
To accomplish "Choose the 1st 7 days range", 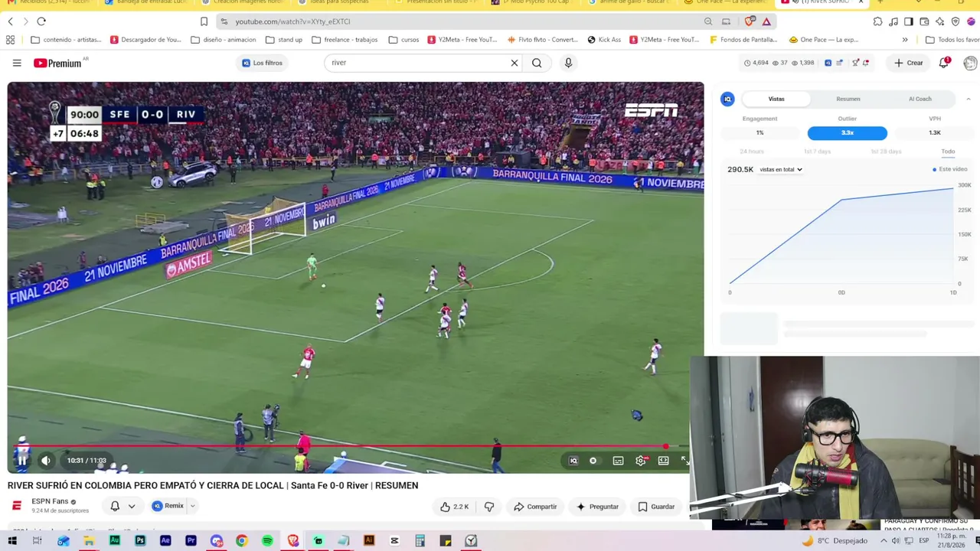I will [817, 152].
